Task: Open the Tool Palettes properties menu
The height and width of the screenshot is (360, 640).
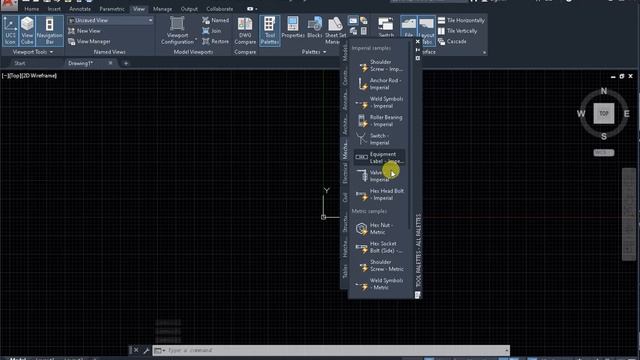Action: 418,58
